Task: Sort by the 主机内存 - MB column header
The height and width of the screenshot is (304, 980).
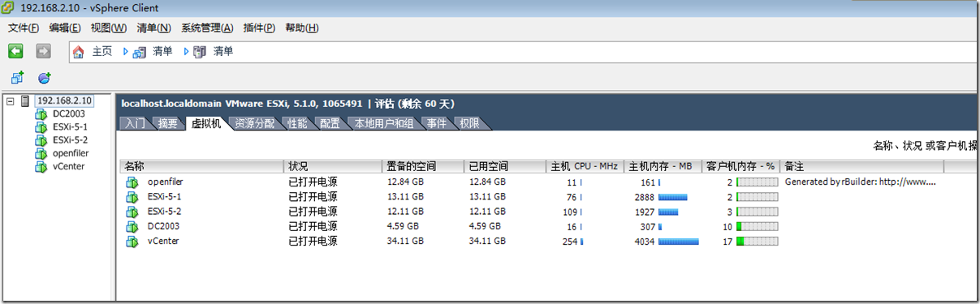Action: (662, 166)
